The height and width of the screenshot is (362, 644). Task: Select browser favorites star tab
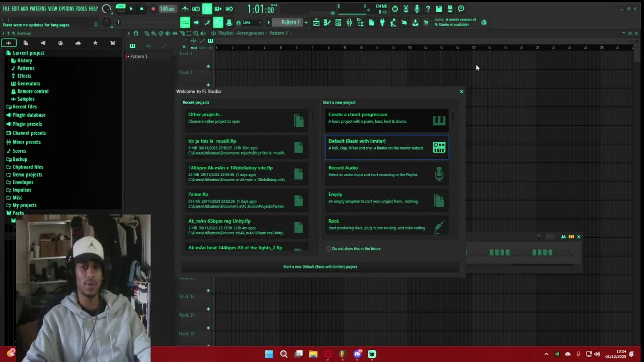tap(95, 43)
